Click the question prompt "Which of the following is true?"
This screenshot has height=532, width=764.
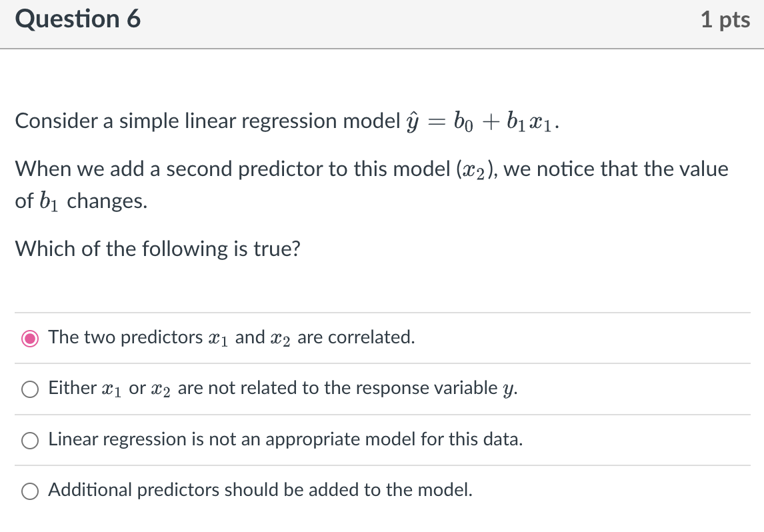click(x=157, y=249)
